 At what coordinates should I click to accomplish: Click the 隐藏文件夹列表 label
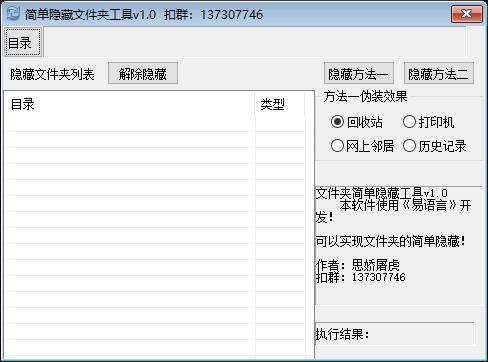pos(52,74)
